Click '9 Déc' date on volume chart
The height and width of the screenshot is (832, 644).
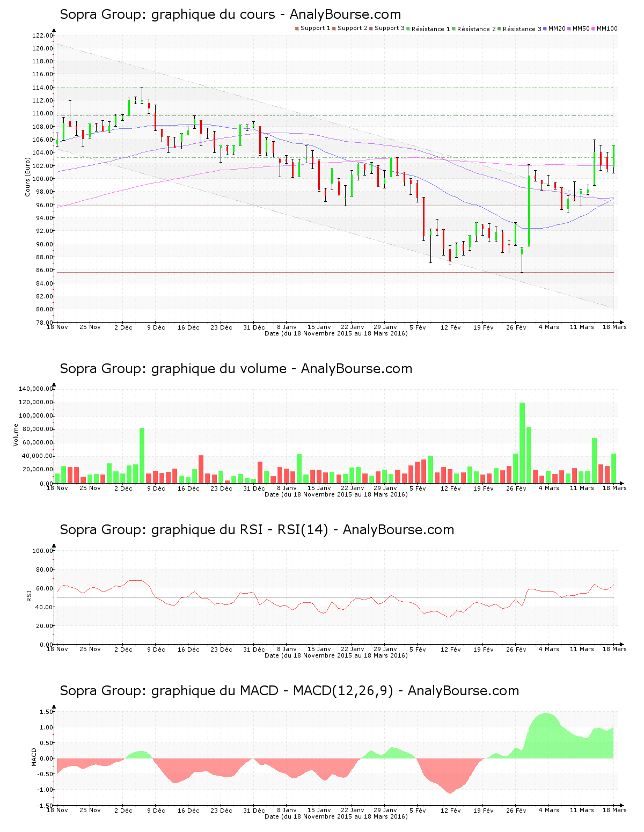click(x=156, y=488)
